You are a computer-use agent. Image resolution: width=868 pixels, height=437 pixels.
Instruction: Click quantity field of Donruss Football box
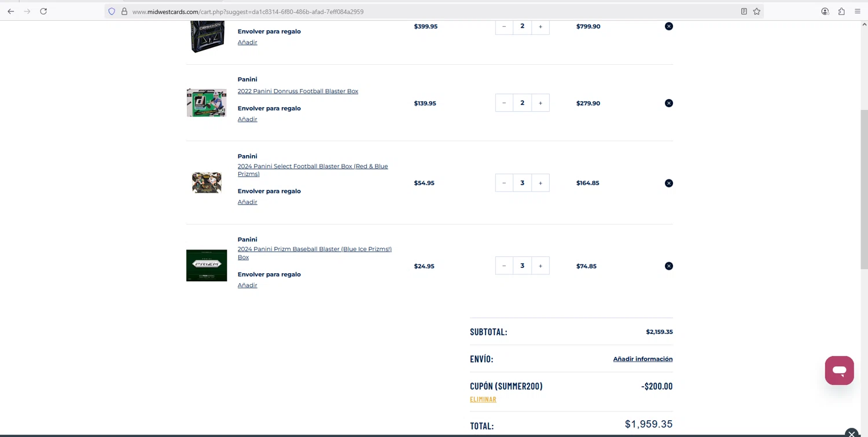coord(522,103)
